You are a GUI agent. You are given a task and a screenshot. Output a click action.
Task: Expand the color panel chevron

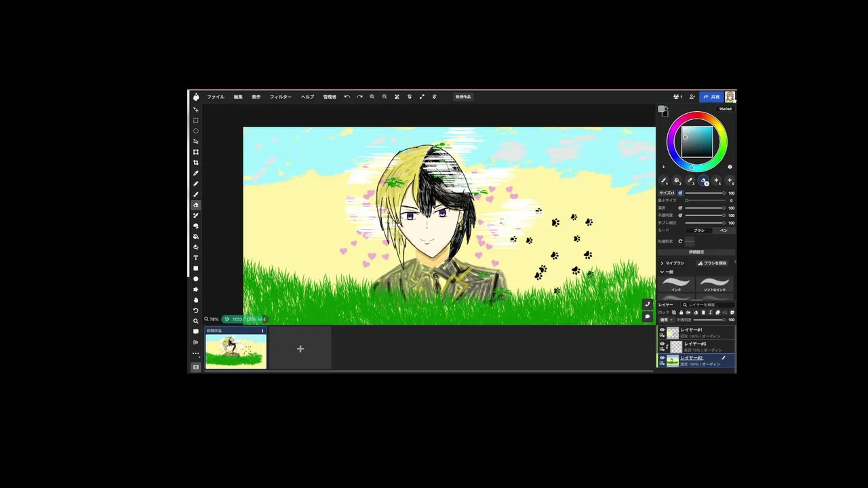(x=663, y=167)
